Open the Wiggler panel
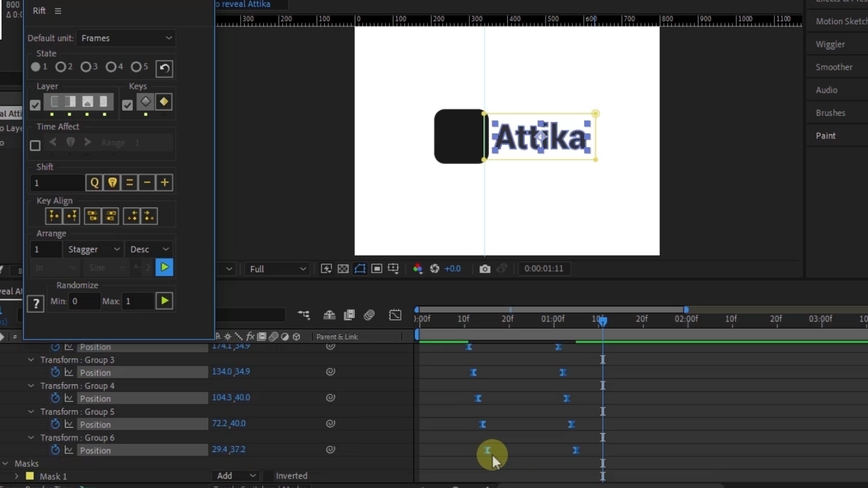 pyautogui.click(x=830, y=44)
